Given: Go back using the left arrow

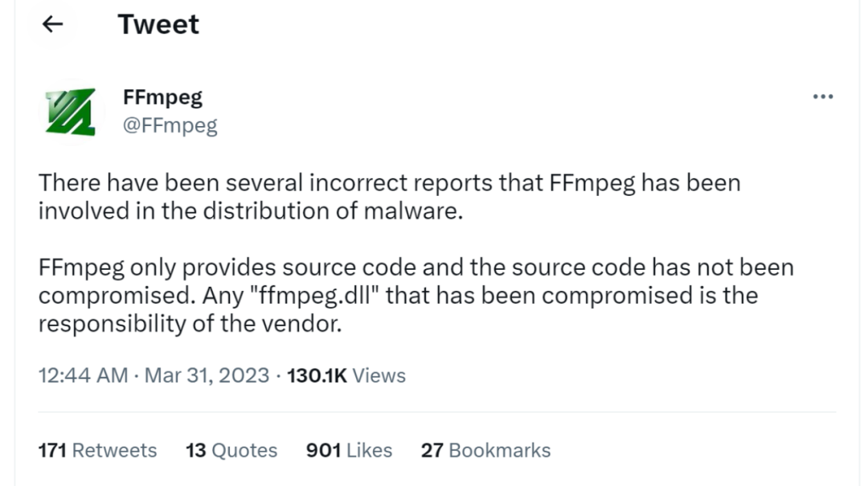Looking at the screenshot, I should pos(52,25).
